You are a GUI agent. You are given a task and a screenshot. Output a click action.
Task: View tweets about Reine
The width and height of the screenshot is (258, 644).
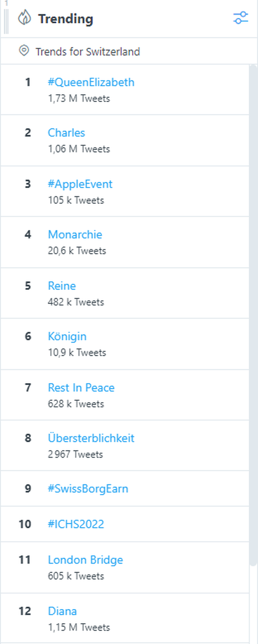pyautogui.click(x=62, y=285)
